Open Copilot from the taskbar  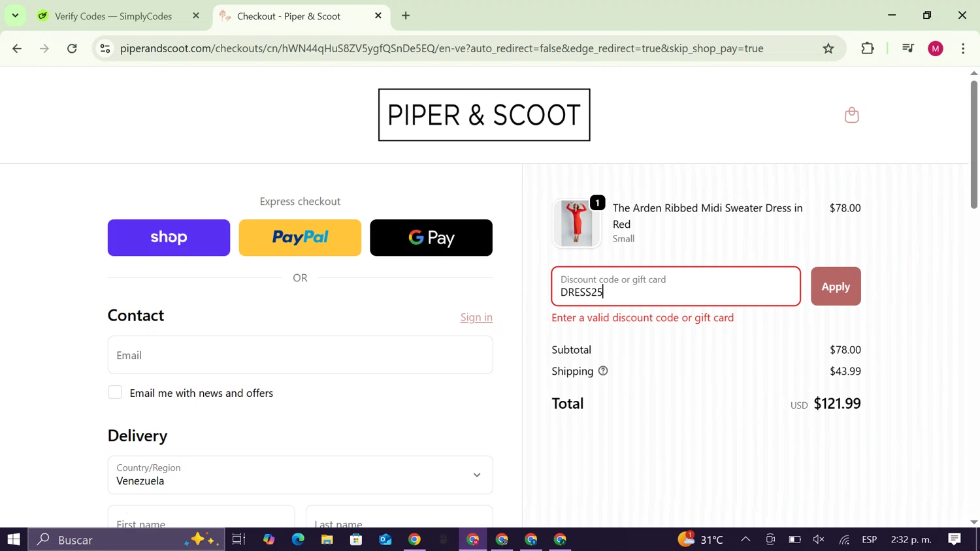pos(269,539)
